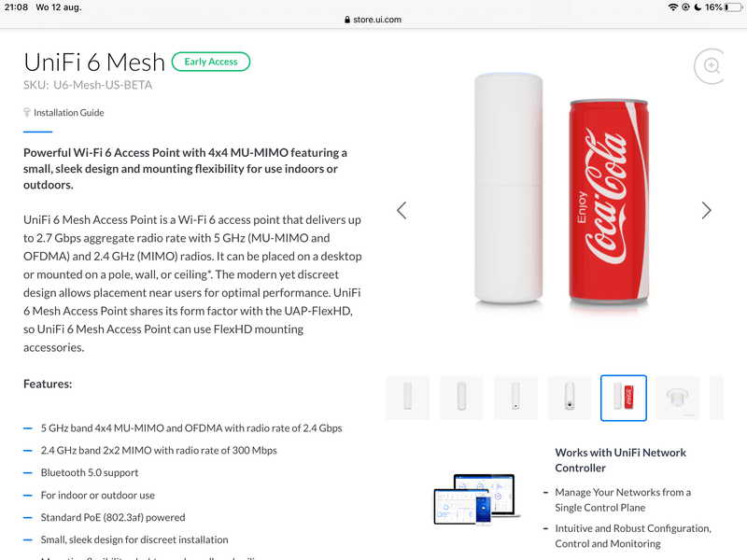Tap the Do Not Disturb moon icon
Image resolution: width=747 pixels, height=560 pixels.
[698, 7]
